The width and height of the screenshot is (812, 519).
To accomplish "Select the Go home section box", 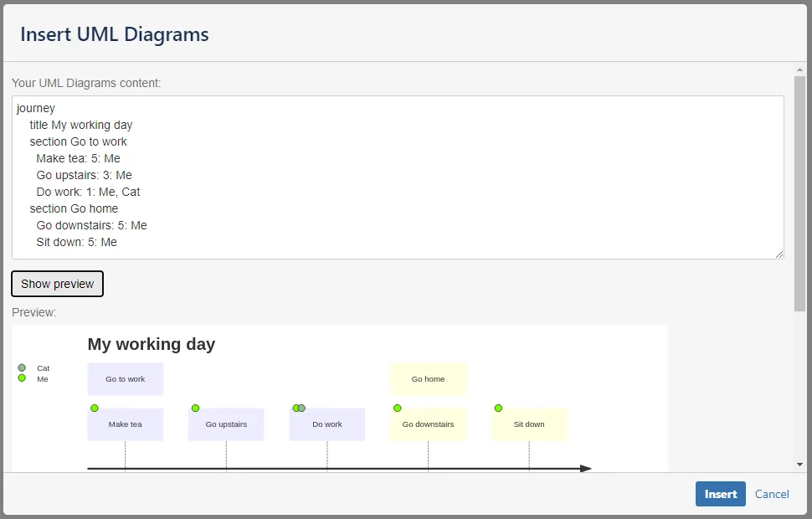I will point(429,379).
